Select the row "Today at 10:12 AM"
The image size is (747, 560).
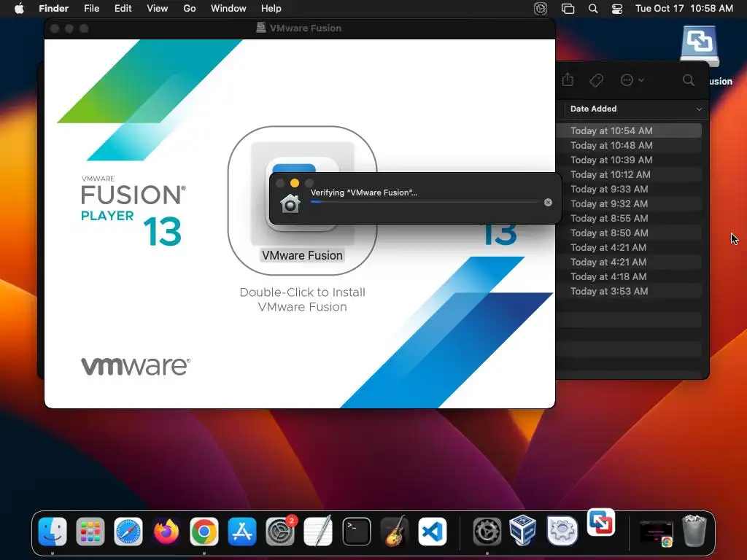pyautogui.click(x=629, y=174)
